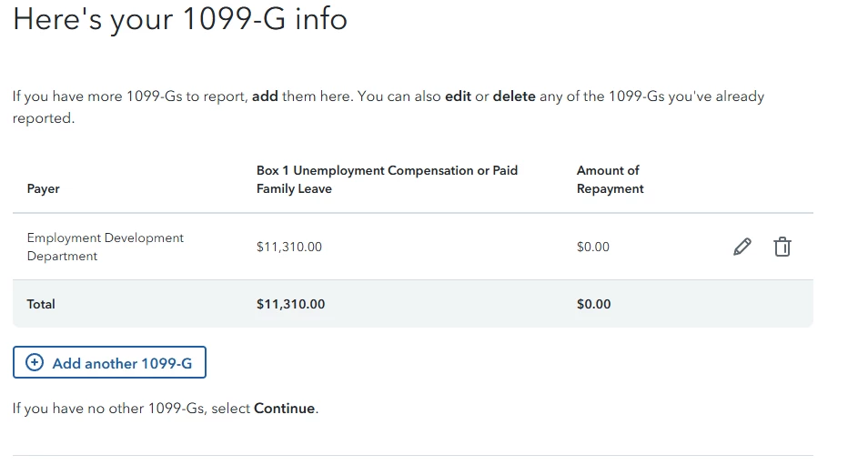This screenshot has height=465, width=868.
Task: Click the 'Here's your 1099-G info' heading
Action: (180, 18)
